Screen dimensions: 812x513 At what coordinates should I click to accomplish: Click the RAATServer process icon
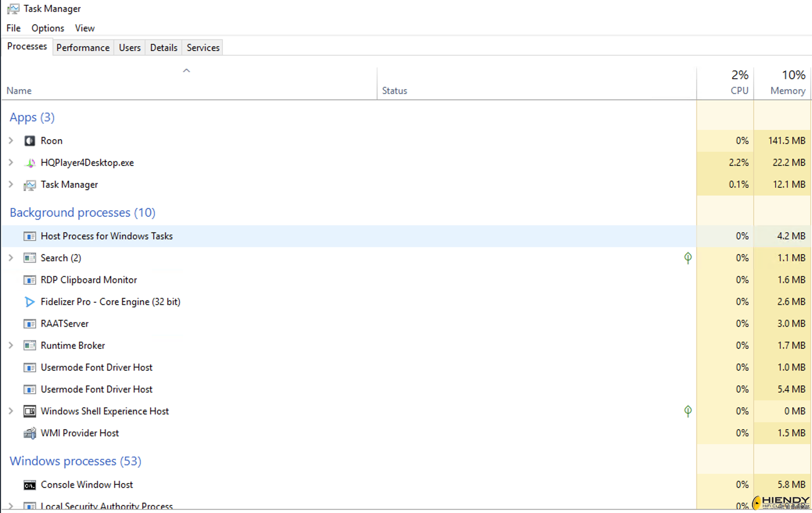click(x=29, y=323)
